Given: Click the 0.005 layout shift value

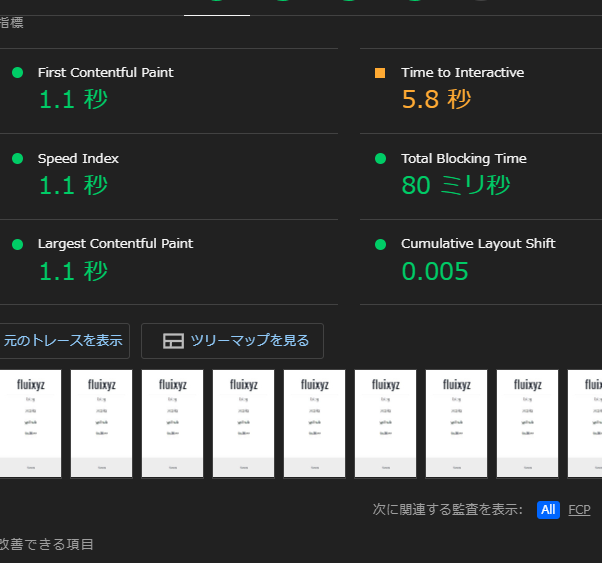Looking at the screenshot, I should click(435, 271).
